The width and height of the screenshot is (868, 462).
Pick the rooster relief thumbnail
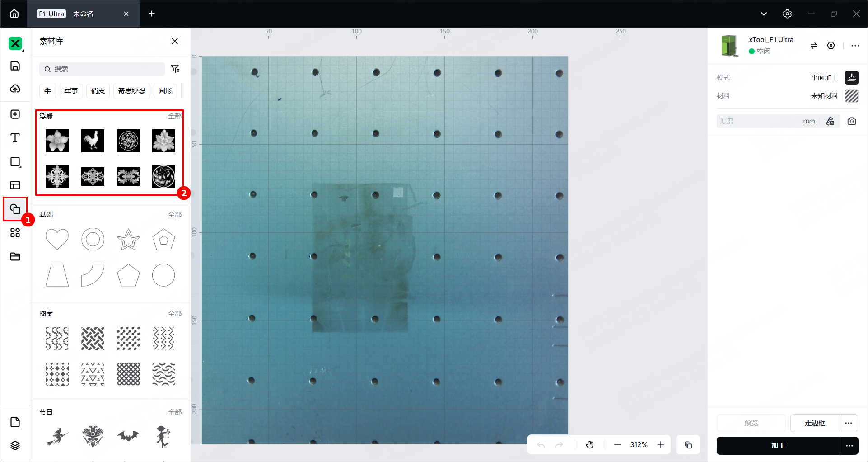93,141
